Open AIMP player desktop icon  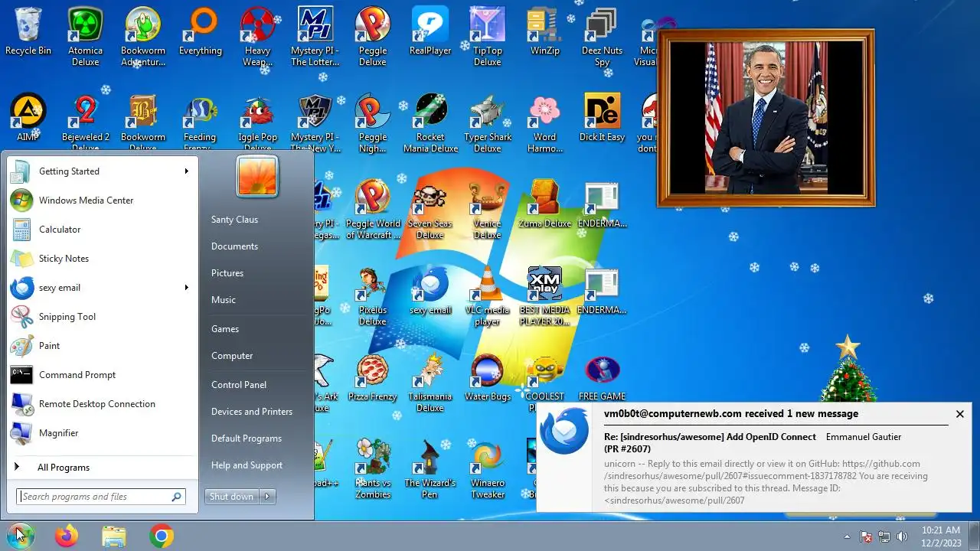(28, 118)
